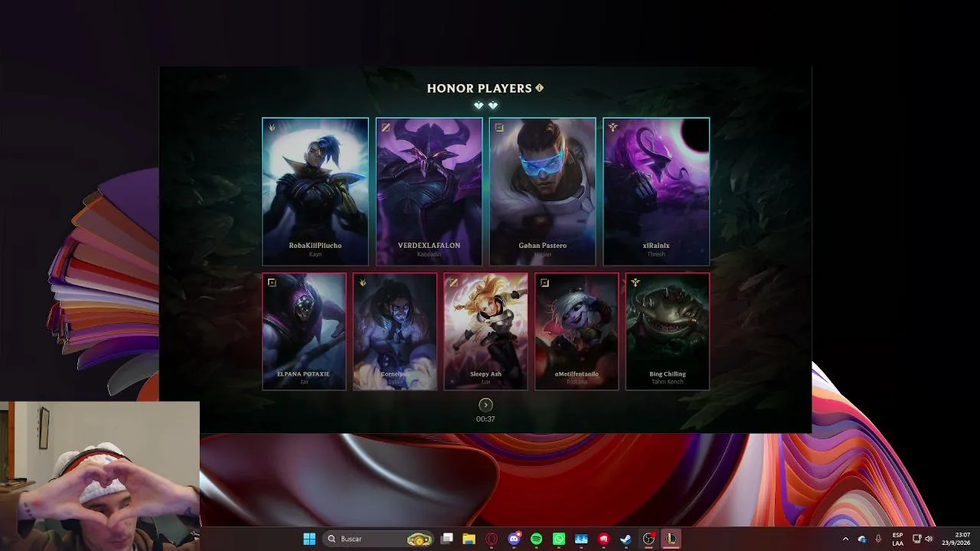The height and width of the screenshot is (551, 980).
Task: Switch to the OBS taskbar icon
Action: (648, 539)
